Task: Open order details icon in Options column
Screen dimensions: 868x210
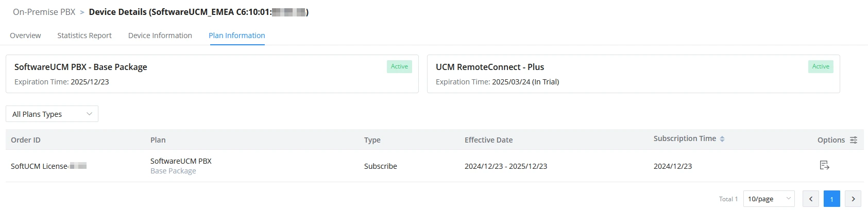Action: [x=824, y=165]
